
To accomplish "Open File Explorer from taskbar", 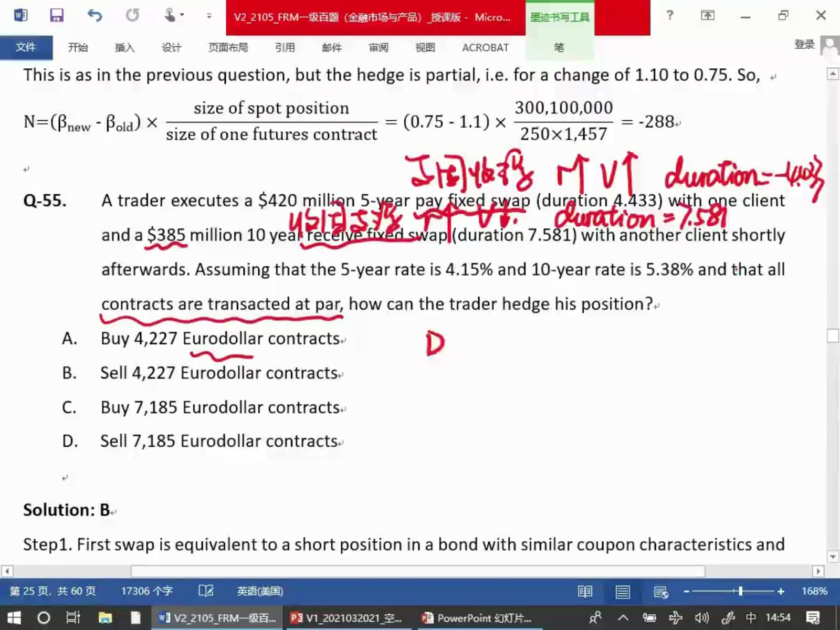I will 105,618.
